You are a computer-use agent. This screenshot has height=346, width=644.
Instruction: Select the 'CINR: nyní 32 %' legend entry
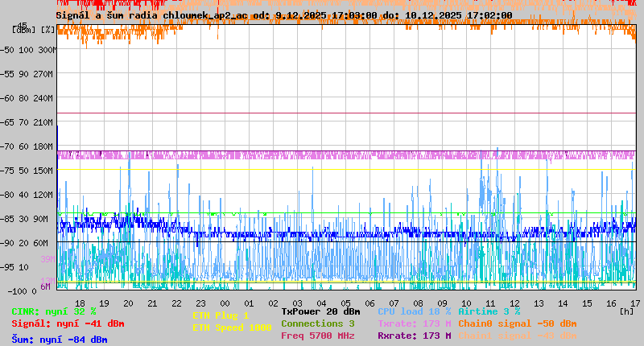[x=54, y=311]
